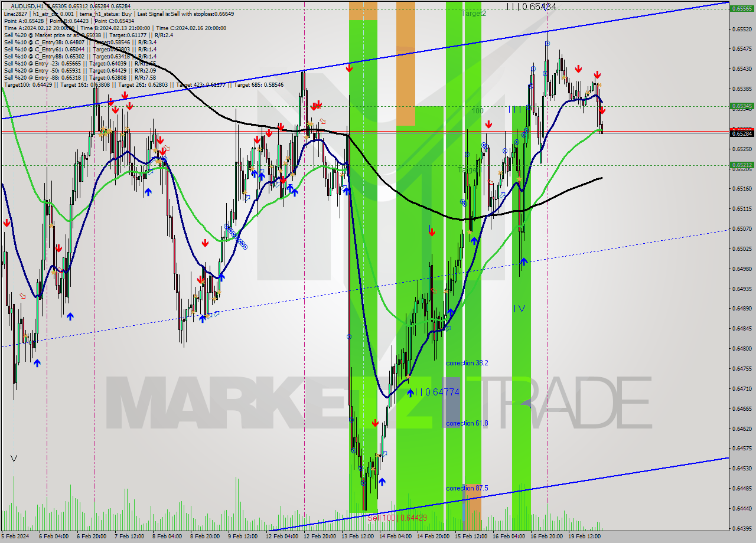Click the '14 Feb 20:00' time axis label

tap(433, 537)
